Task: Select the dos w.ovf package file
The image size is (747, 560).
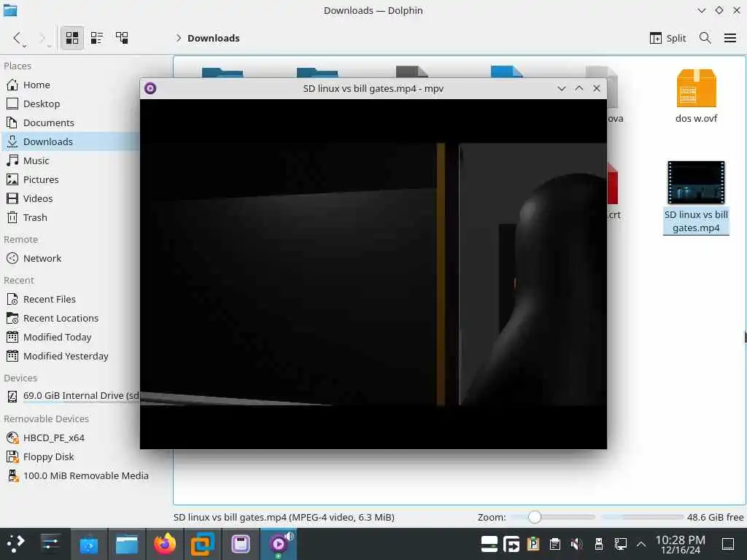Action: click(x=696, y=96)
